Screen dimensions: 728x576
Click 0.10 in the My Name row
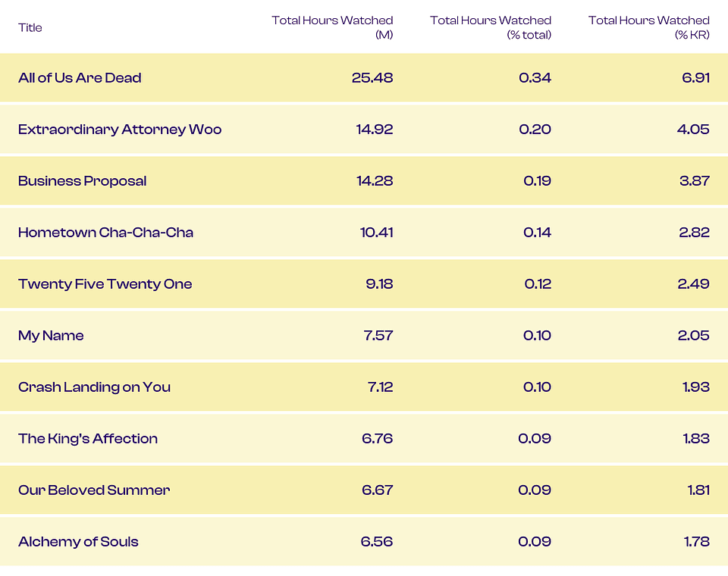point(538,335)
